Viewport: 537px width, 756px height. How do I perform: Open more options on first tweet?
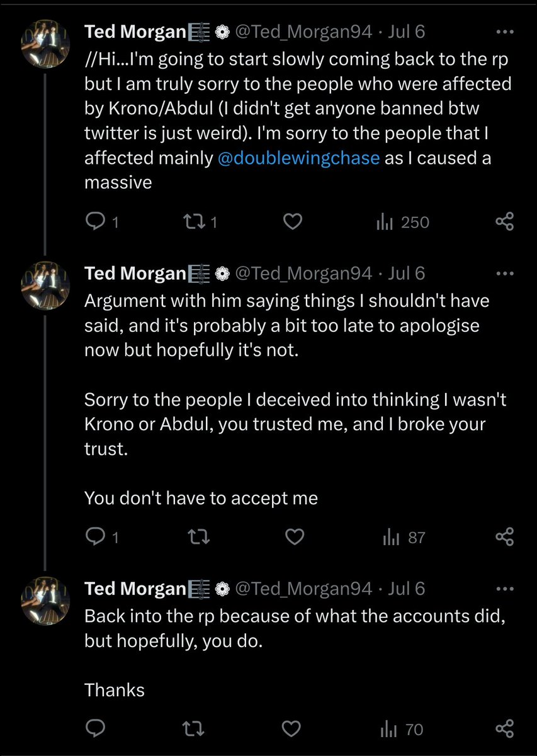505,32
